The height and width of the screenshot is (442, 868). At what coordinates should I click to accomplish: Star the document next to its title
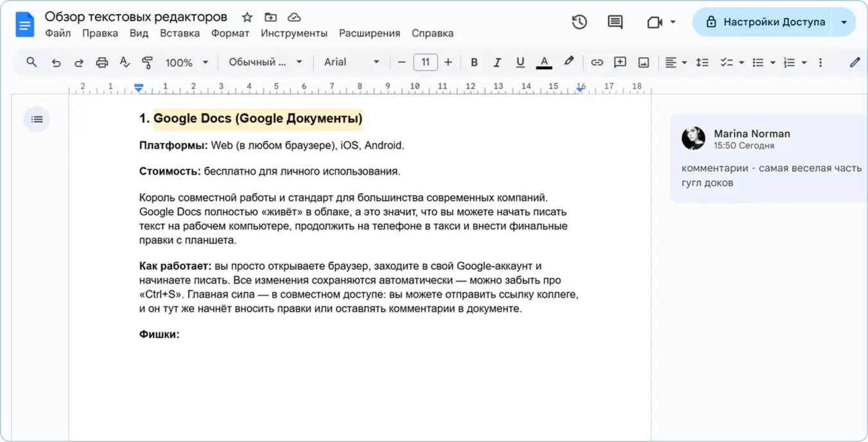click(247, 16)
